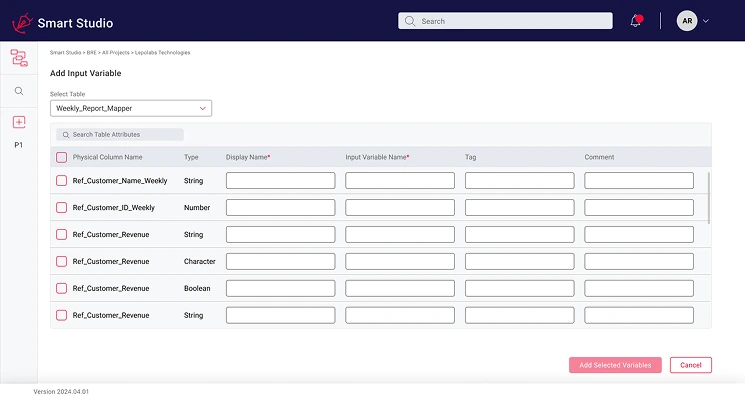Focus the Search Table Attributes field
This screenshot has height=400, width=745.
click(121, 134)
